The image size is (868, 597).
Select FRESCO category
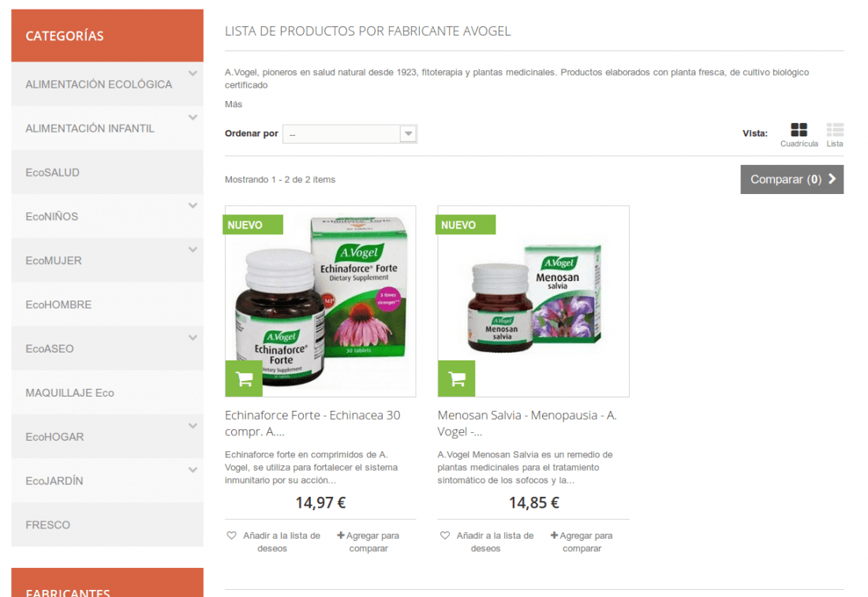[x=107, y=525]
